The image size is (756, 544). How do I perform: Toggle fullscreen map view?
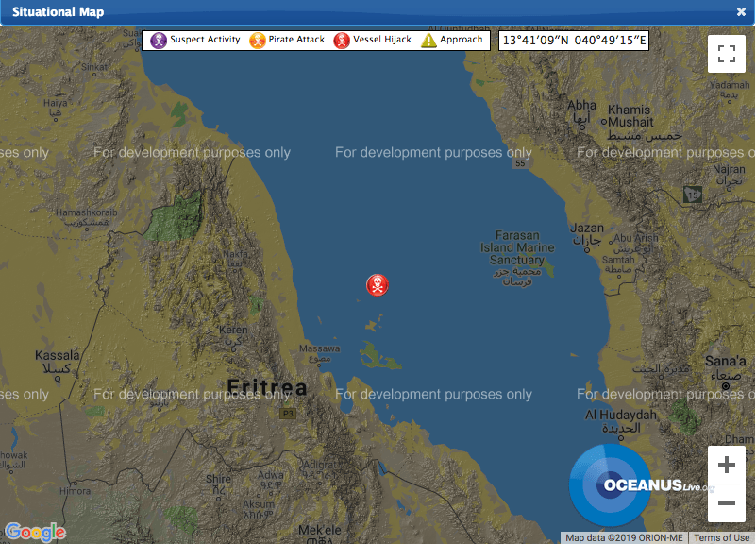(726, 54)
